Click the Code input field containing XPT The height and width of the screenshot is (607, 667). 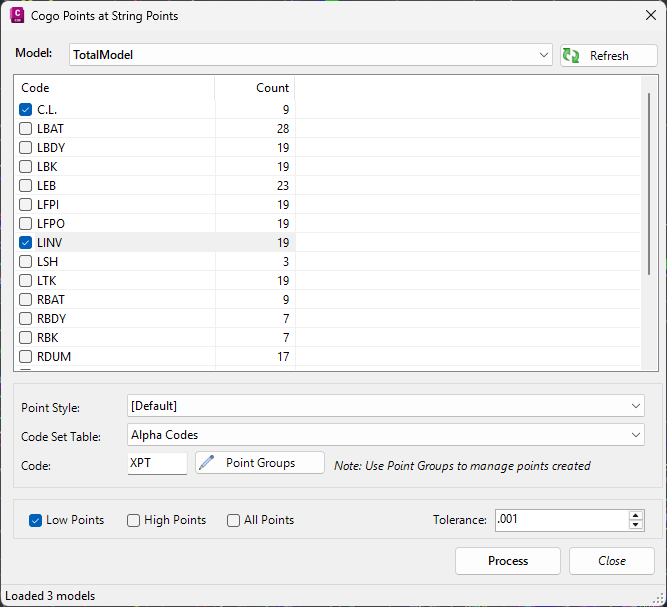(x=157, y=463)
